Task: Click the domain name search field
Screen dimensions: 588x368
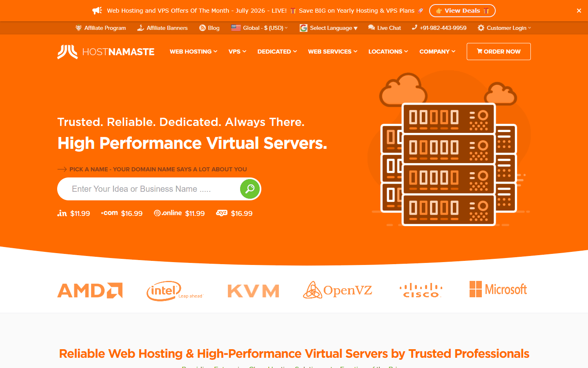Action: (x=149, y=189)
